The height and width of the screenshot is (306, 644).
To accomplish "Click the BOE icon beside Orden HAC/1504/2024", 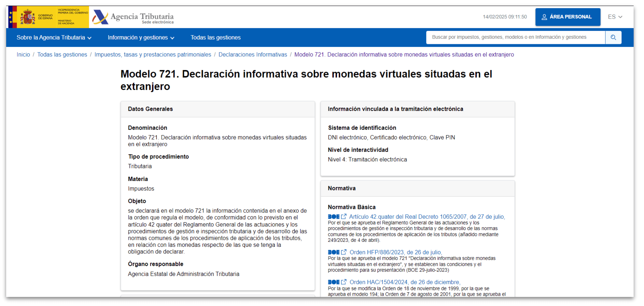I will (333, 282).
